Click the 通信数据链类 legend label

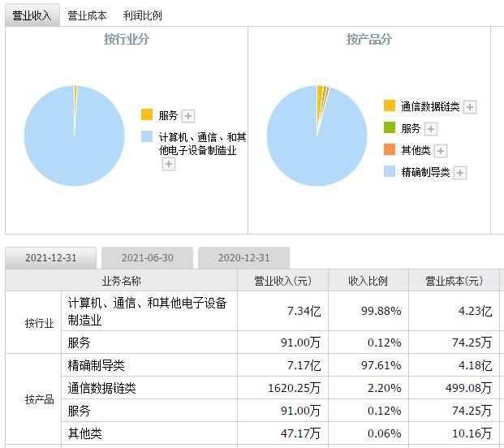pos(430,106)
